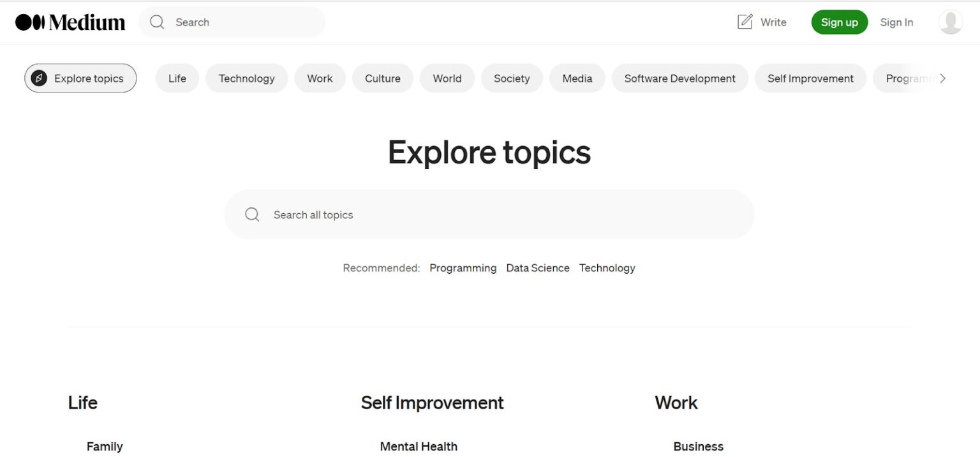
Task: Open the user profile avatar
Action: (x=950, y=22)
